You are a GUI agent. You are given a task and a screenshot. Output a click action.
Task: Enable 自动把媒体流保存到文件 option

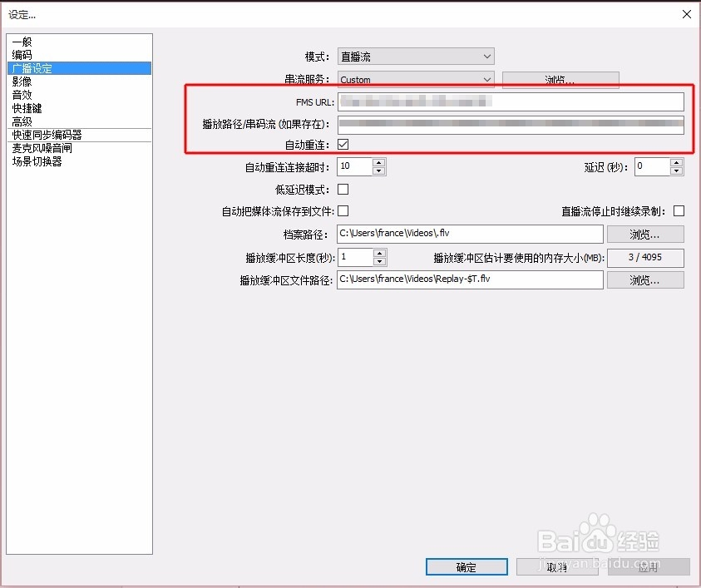point(343,211)
